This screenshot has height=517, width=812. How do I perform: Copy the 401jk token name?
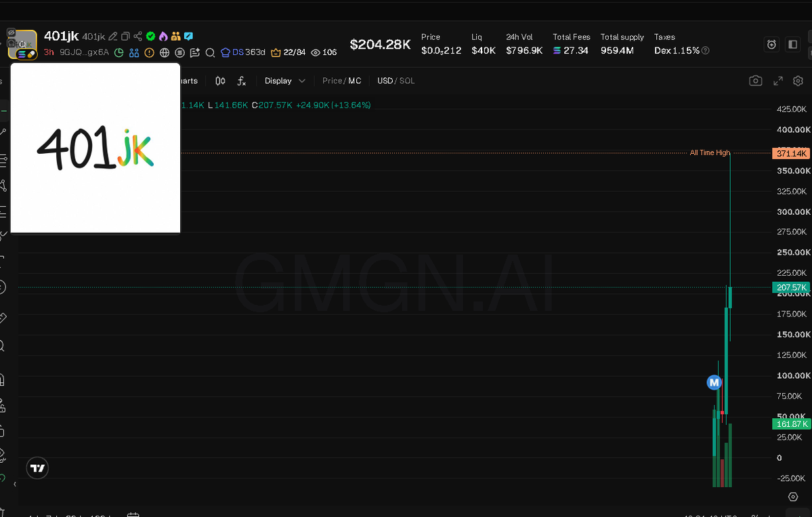125,37
